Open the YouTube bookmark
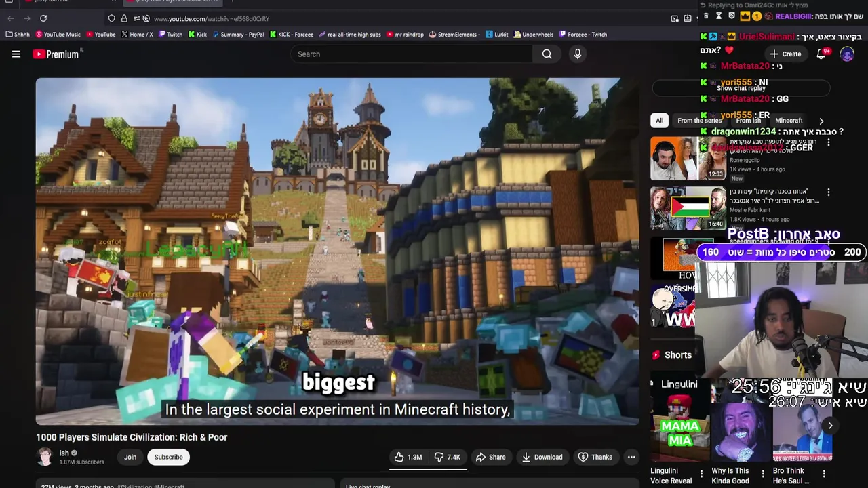Viewport: 868px width, 488px height. (100, 35)
